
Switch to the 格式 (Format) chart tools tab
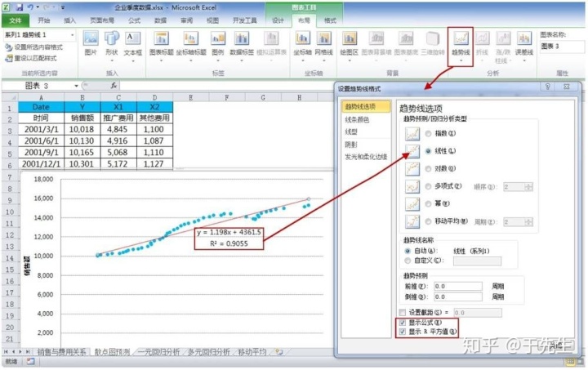330,20
